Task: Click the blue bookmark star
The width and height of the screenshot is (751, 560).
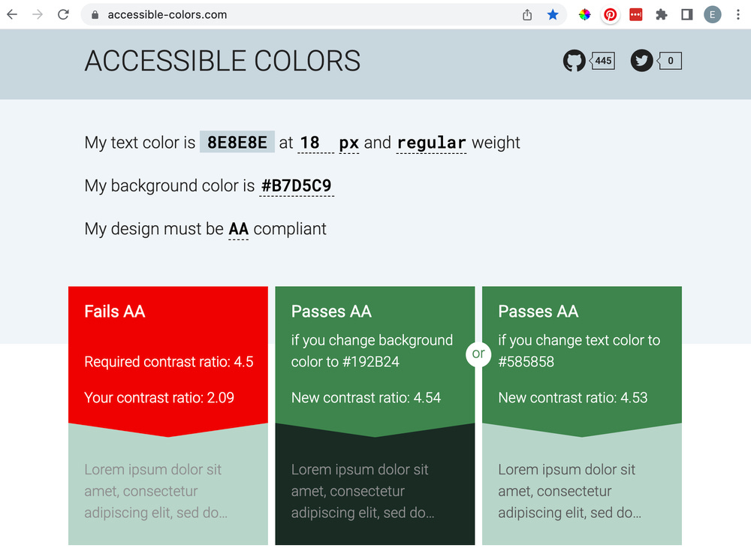Action: click(x=553, y=15)
